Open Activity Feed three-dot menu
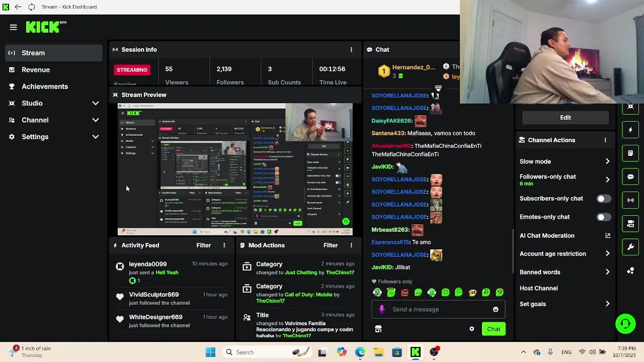The width and height of the screenshot is (644, 362). 224,245
